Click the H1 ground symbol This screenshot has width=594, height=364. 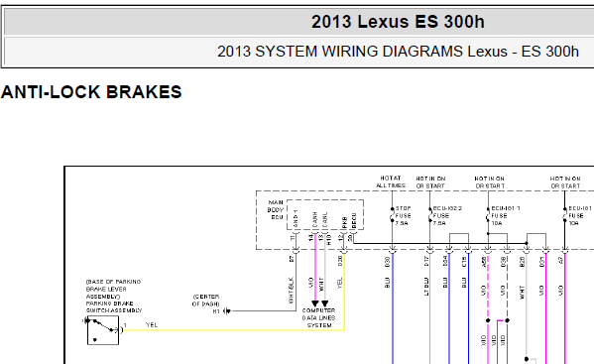[227, 311]
